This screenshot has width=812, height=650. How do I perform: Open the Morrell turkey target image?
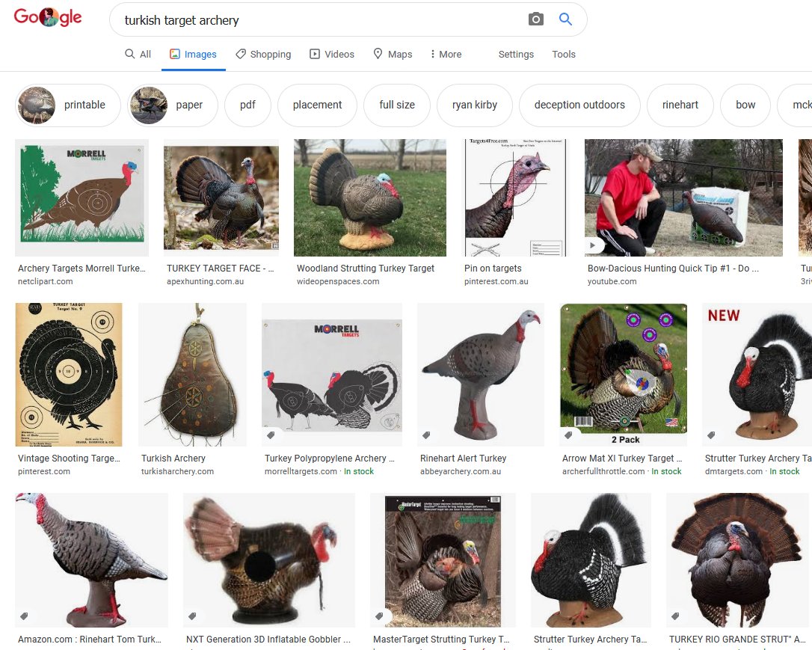coord(81,197)
